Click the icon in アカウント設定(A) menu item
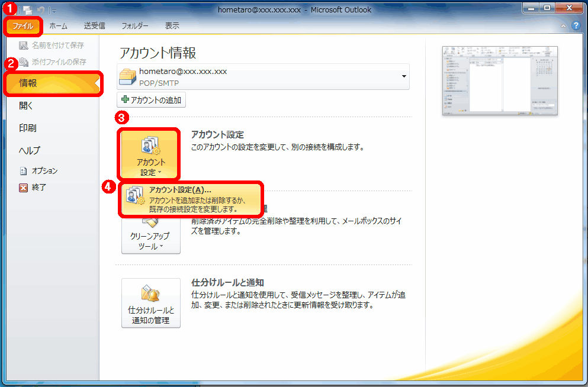This screenshot has height=387, width=588. (x=136, y=195)
